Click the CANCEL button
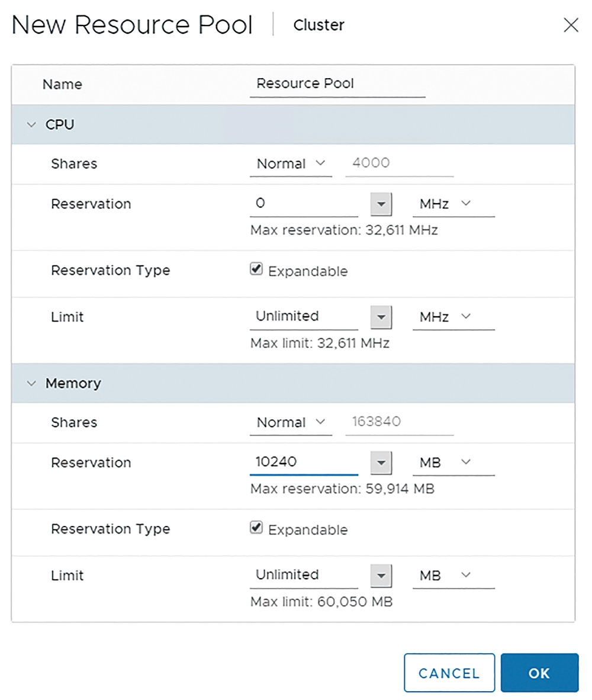 pyautogui.click(x=449, y=673)
